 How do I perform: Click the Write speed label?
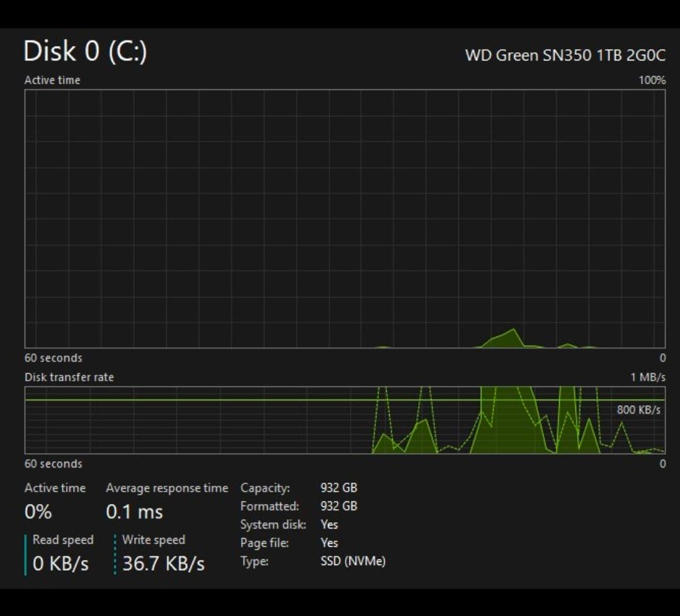(154, 540)
